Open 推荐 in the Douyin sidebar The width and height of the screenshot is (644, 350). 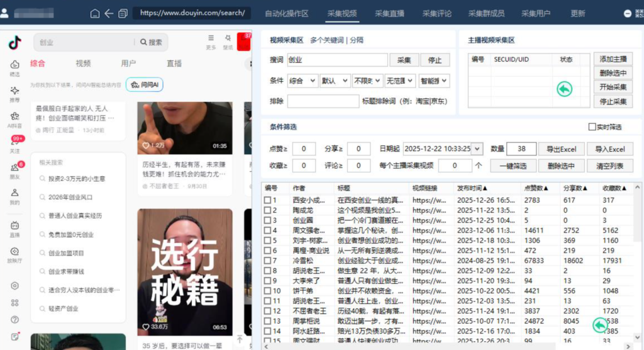tap(14, 94)
